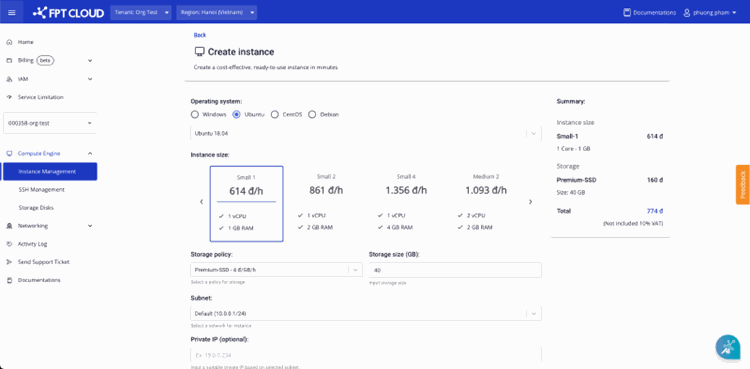Select the Small 1 instance size card
750x369 pixels.
tap(246, 204)
